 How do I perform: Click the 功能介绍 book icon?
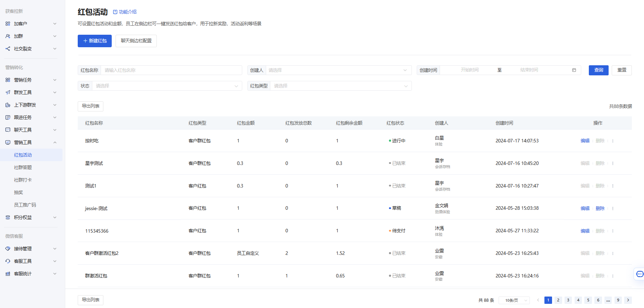click(x=115, y=12)
